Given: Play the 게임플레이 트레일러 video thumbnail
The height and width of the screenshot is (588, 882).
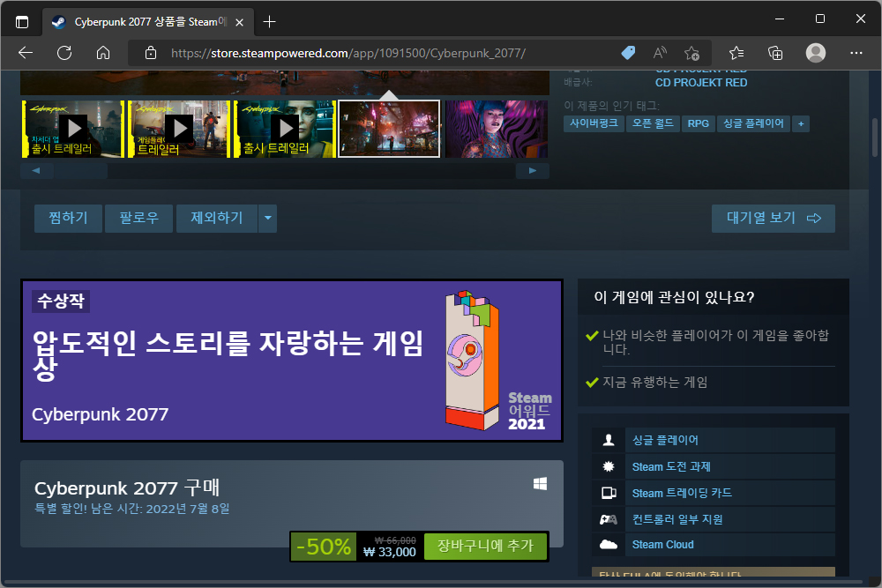Looking at the screenshot, I should point(179,130).
